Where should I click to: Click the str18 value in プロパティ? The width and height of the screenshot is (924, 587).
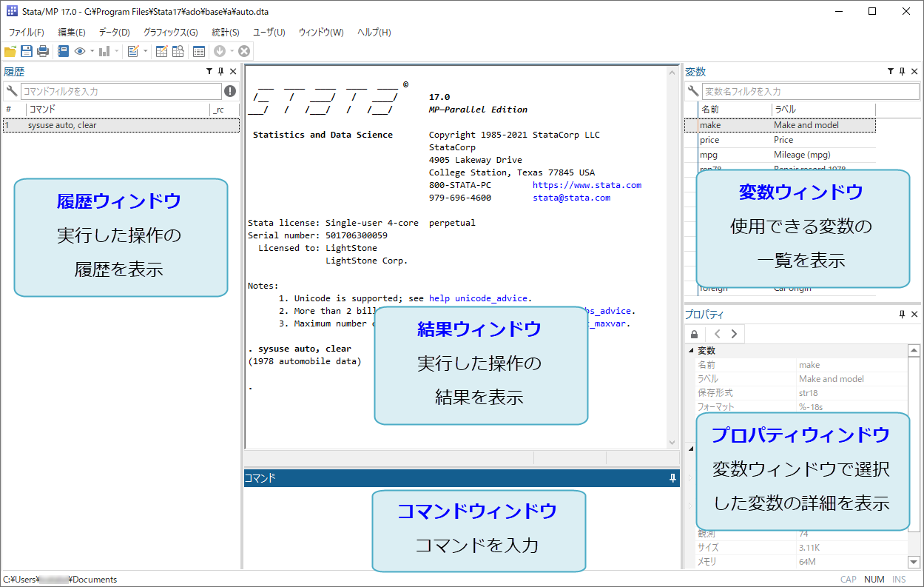coord(809,393)
